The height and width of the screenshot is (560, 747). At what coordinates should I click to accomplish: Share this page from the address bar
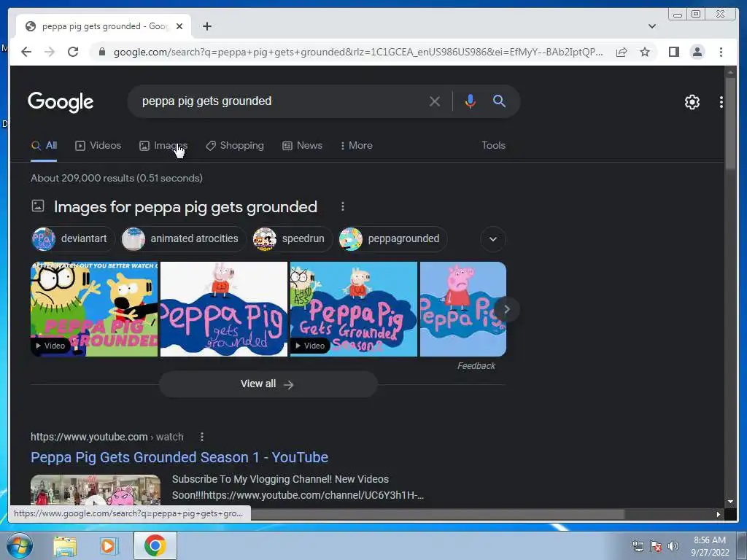(622, 52)
